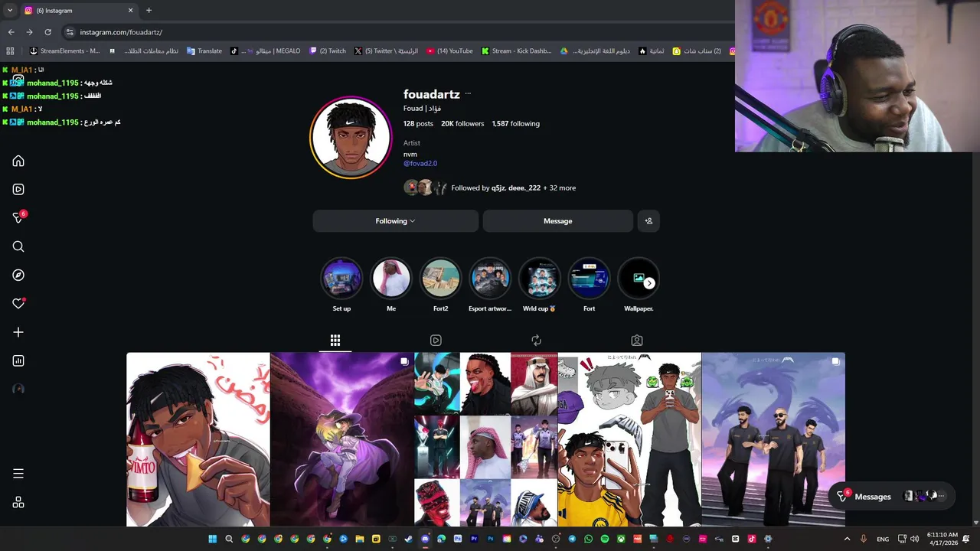
Task: Open direct messages icon with badge in sidebar
Action: pyautogui.click(x=18, y=218)
